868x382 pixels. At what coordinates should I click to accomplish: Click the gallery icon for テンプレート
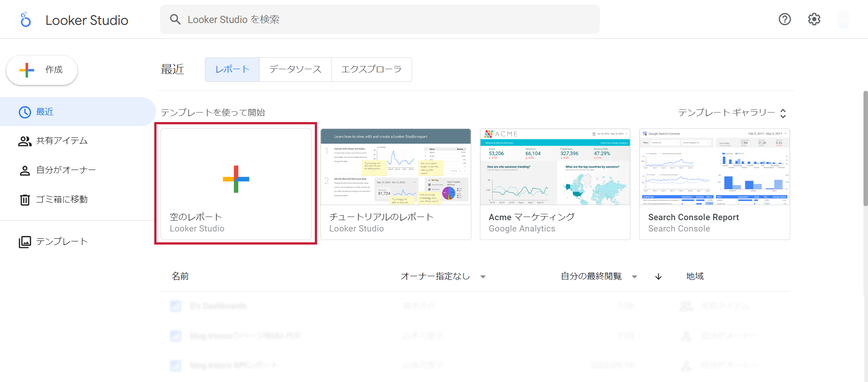(x=25, y=242)
